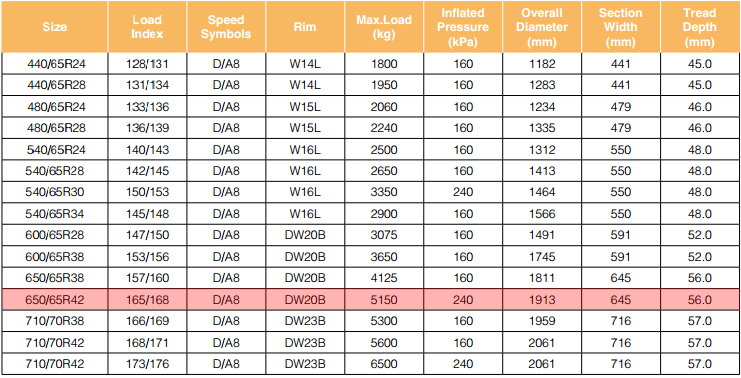Select the W15L rim for 480/65R24
The width and height of the screenshot is (741, 378).
(x=305, y=107)
